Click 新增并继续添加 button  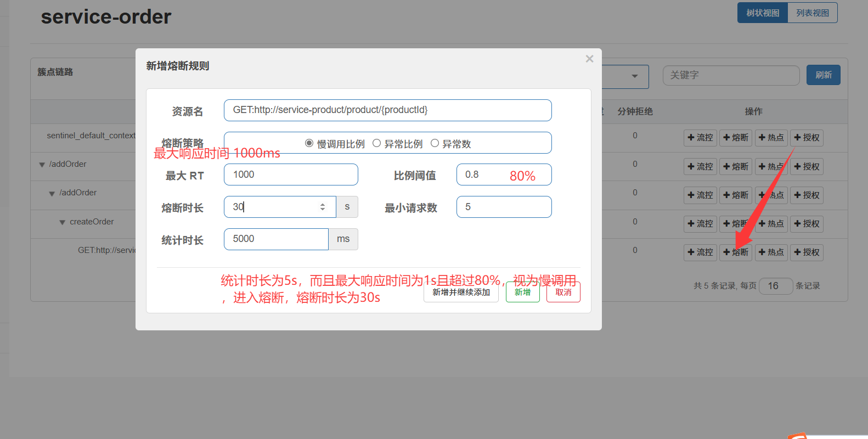tap(461, 292)
